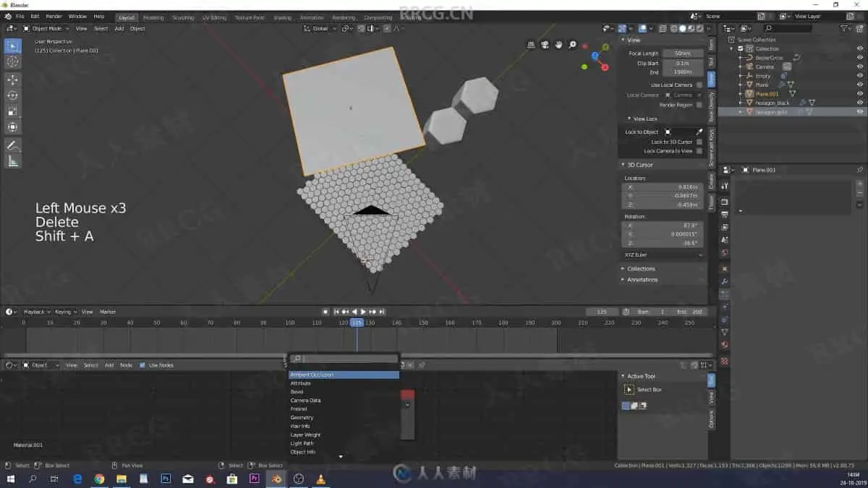The image size is (868, 488).
Task: Select the Move tool in viewport toolbar
Action: pos(12,80)
